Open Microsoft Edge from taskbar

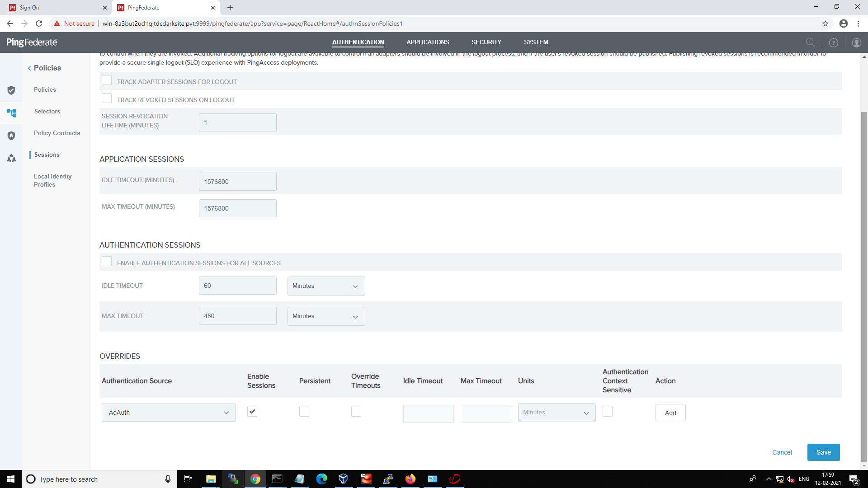coord(322,479)
